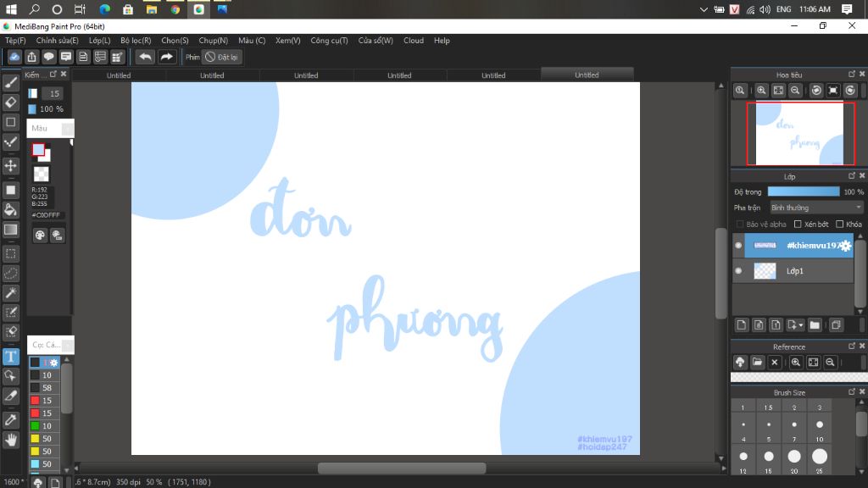Open settings gear for #khiemvu197 layer
This screenshot has width=868, height=488.
tap(845, 246)
